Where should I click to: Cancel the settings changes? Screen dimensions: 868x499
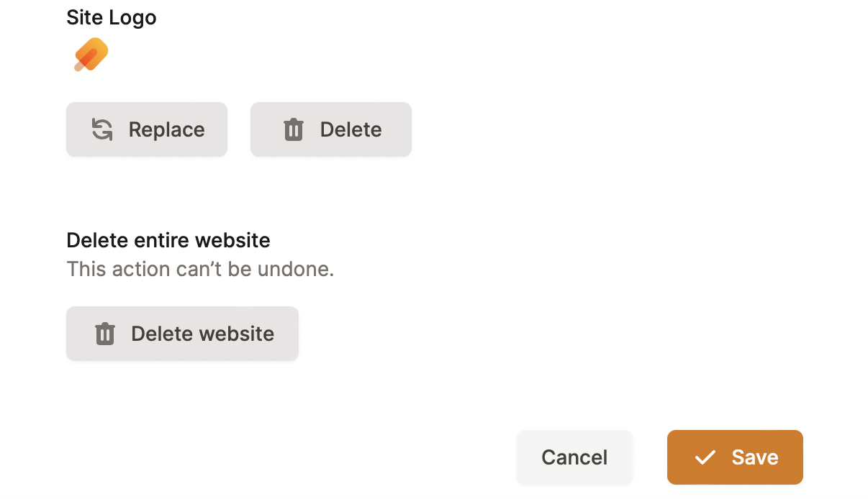[x=574, y=457]
